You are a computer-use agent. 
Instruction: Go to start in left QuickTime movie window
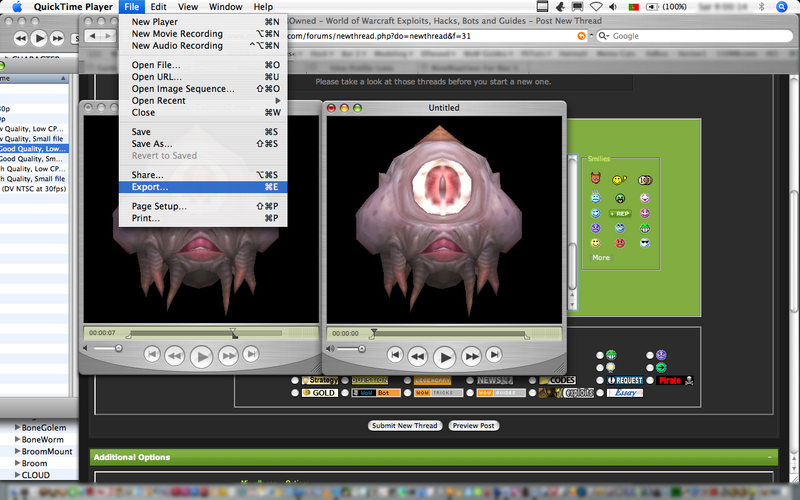pyautogui.click(x=152, y=354)
